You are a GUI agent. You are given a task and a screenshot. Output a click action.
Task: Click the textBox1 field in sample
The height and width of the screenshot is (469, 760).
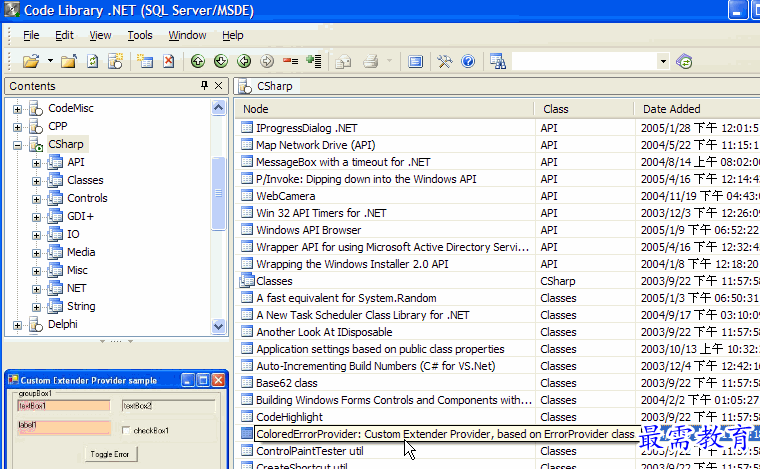click(63, 406)
